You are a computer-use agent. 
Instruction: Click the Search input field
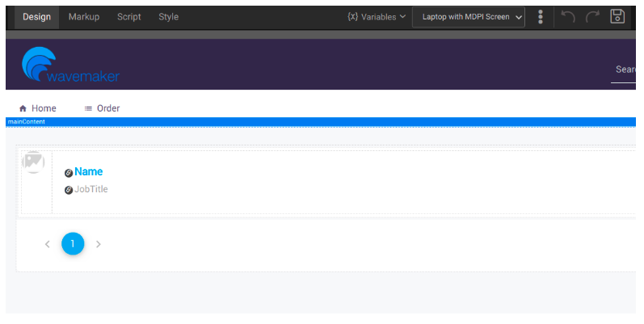(x=624, y=69)
